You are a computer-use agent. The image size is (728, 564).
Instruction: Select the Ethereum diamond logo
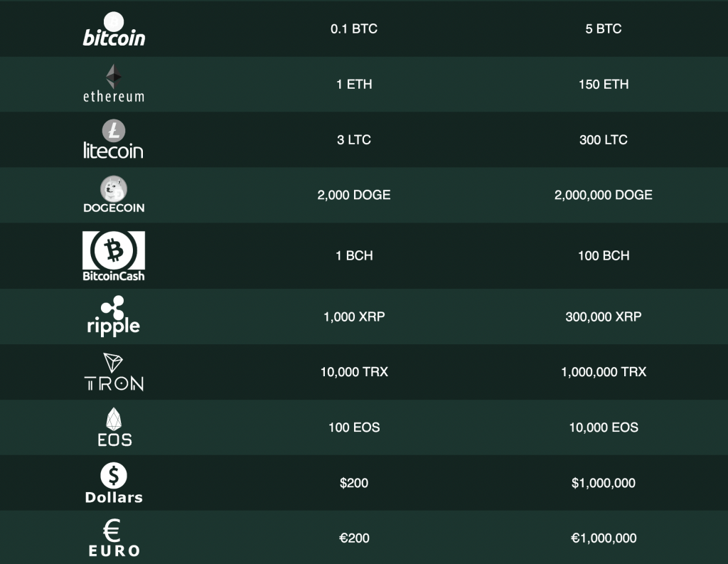click(x=114, y=77)
